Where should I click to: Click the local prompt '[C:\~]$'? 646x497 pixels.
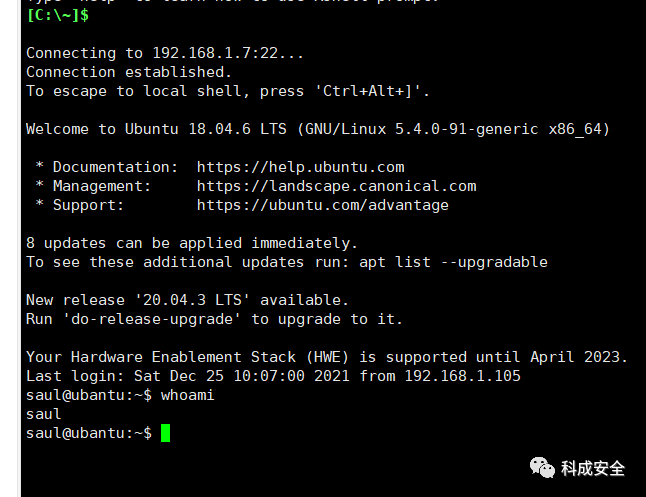pos(58,15)
